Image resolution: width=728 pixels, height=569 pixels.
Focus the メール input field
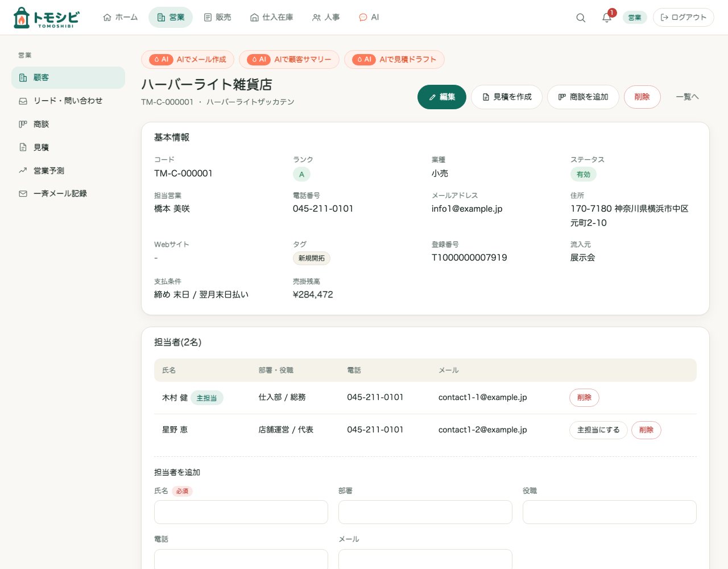[425, 559]
